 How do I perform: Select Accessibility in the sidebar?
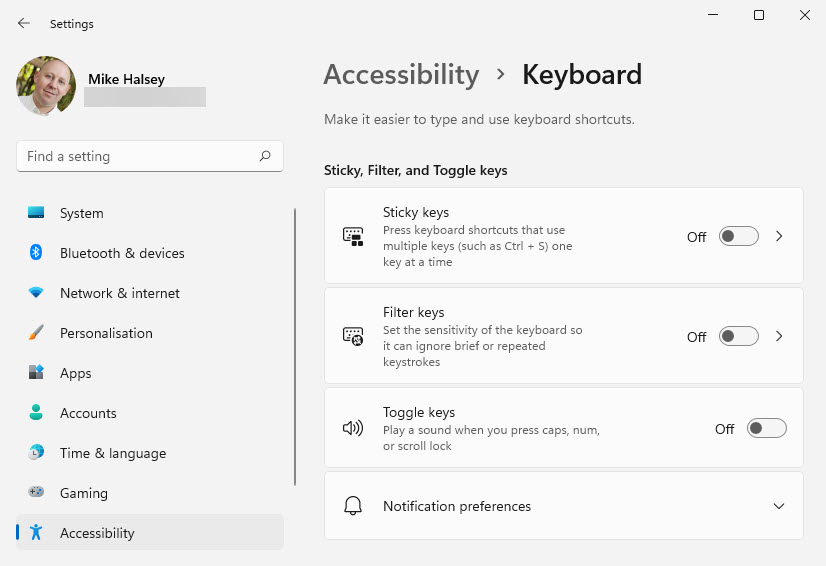(x=97, y=533)
